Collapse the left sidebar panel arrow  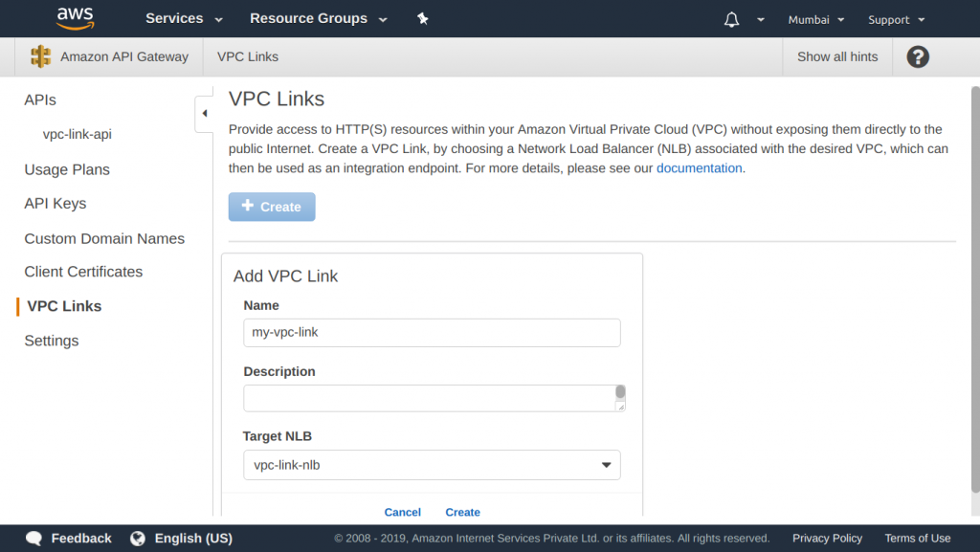coord(204,114)
